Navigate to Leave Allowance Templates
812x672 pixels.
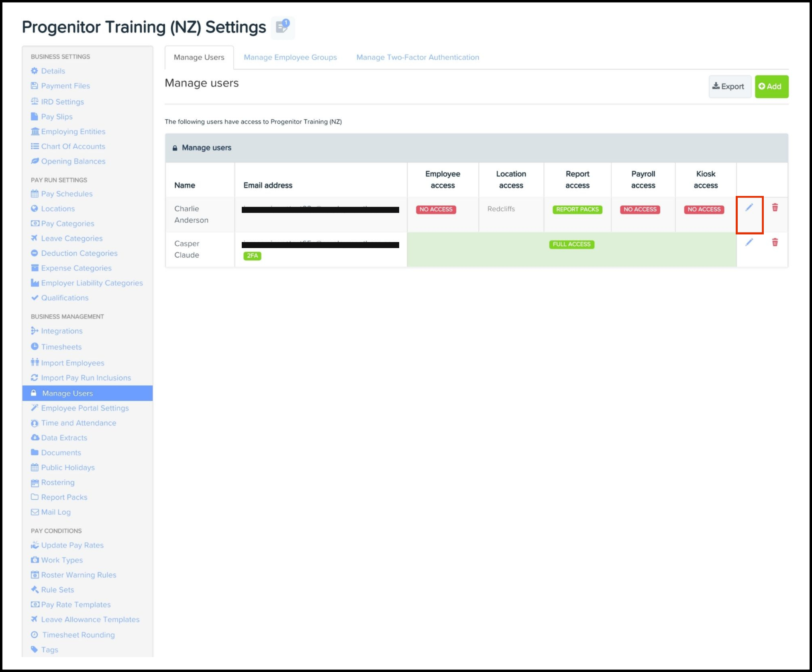90,619
